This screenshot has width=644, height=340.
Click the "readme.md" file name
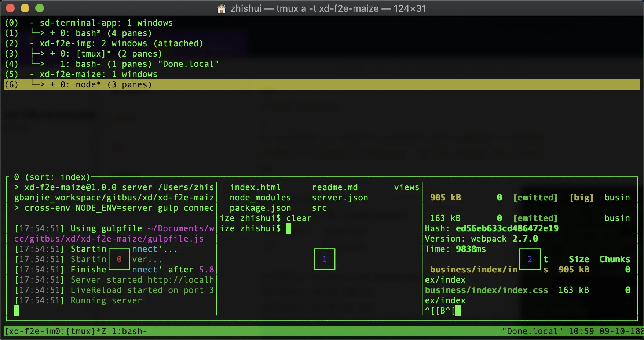[x=335, y=187]
